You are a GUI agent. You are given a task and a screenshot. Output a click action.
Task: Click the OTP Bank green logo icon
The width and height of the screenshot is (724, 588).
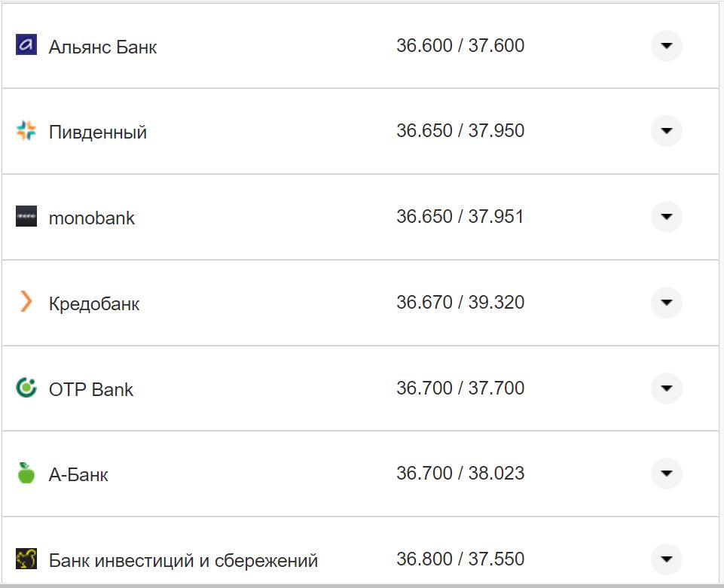[26, 388]
